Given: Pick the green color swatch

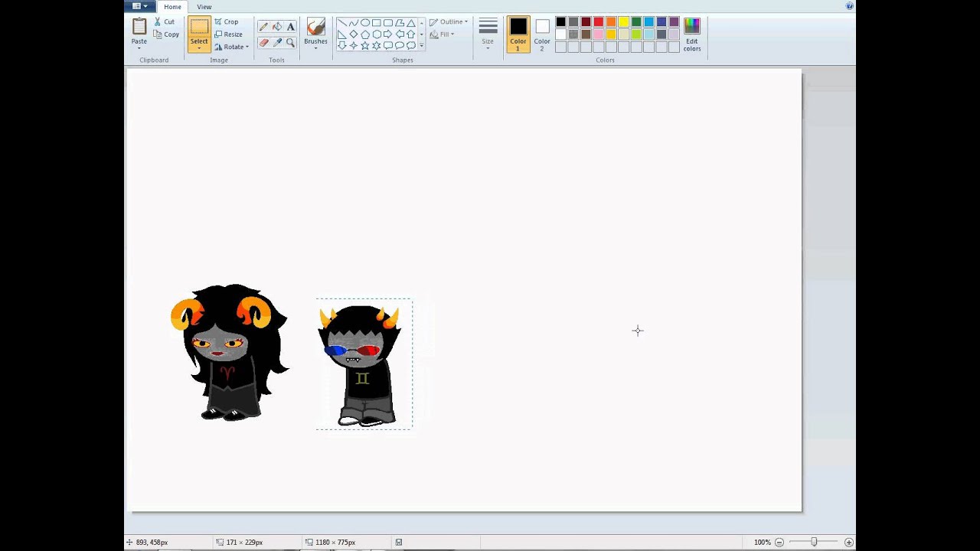Looking at the screenshot, I should 636,22.
